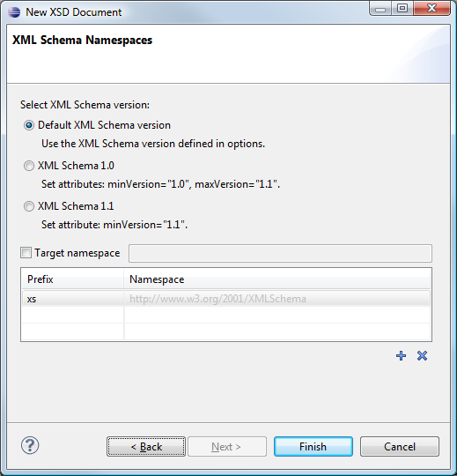Select XML Schema 1.0 radio button
Image resolution: width=457 pixels, height=476 pixels.
[29, 166]
